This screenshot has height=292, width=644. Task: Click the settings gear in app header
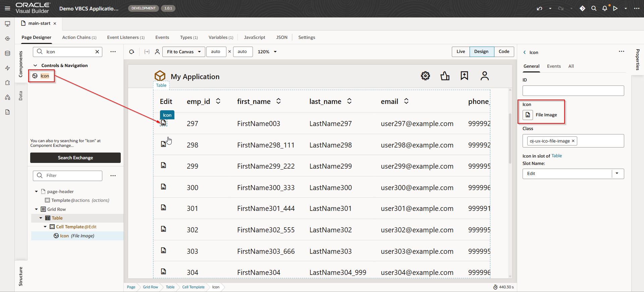[425, 76]
